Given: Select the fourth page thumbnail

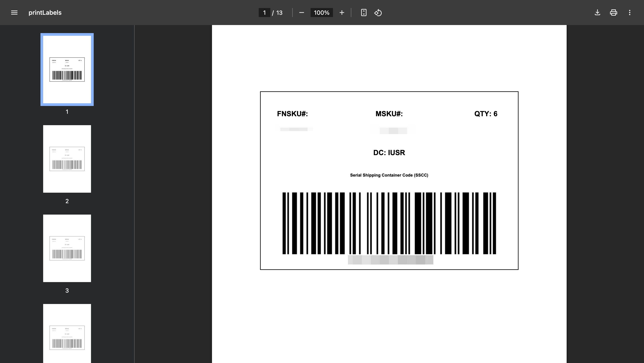Looking at the screenshot, I should [x=67, y=333].
